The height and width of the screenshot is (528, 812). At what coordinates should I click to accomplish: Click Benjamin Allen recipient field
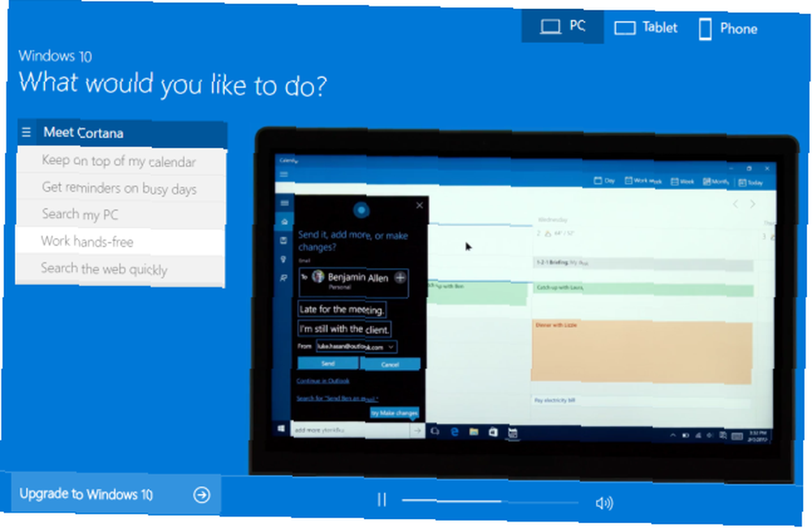tap(354, 283)
